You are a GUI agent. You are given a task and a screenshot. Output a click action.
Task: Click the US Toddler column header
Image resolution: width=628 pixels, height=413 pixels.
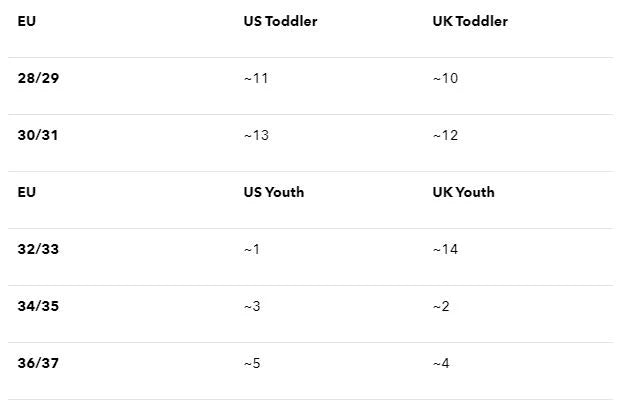(x=280, y=21)
